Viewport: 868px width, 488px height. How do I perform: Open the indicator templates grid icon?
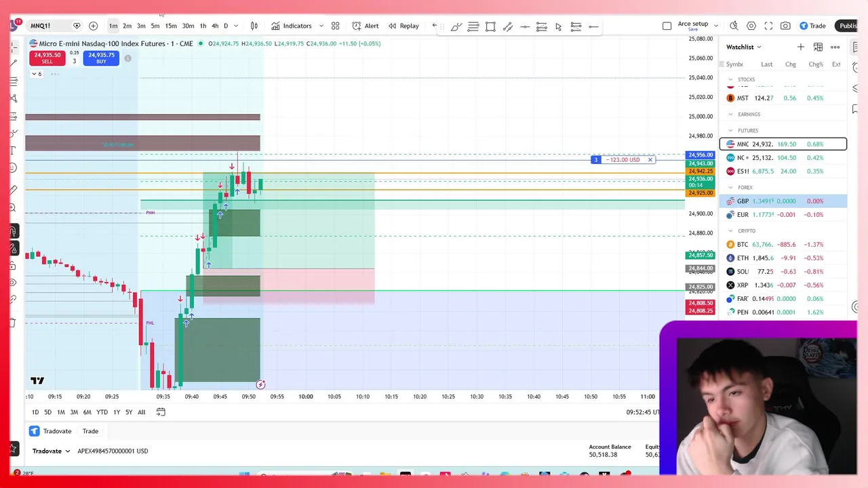tap(335, 26)
